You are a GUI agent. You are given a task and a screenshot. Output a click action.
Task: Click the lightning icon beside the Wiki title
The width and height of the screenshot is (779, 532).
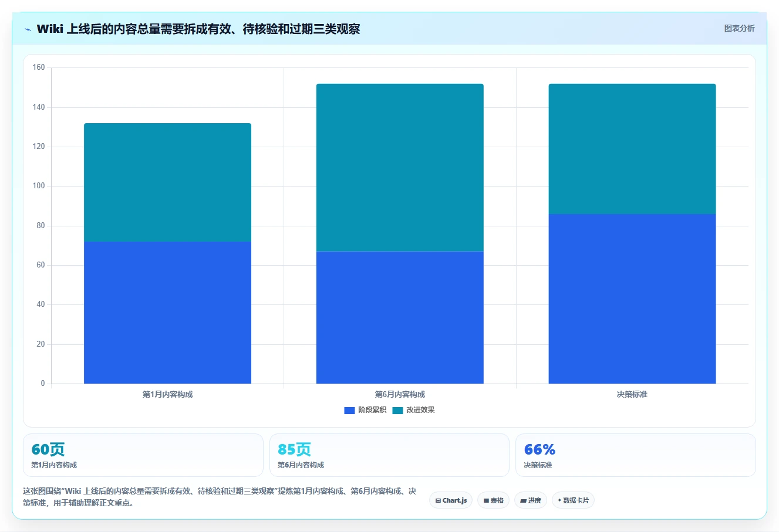(28, 29)
